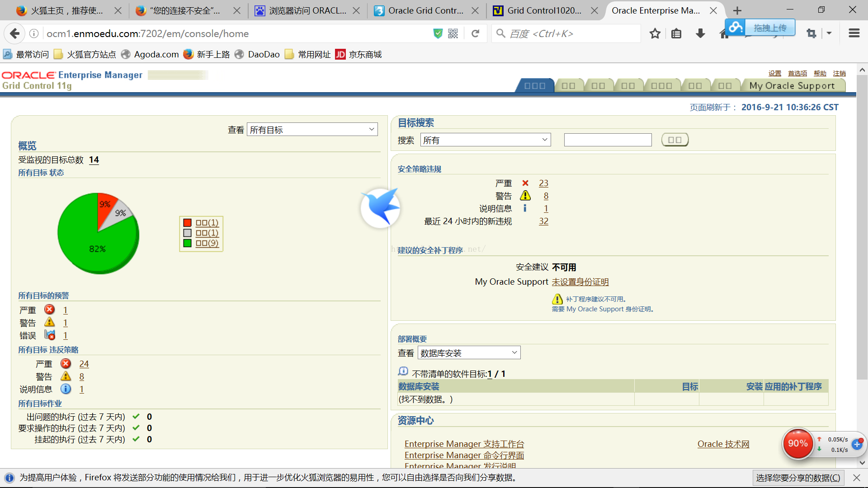Click the info violation count 1
This screenshot has height=488, width=868.
[x=546, y=208]
